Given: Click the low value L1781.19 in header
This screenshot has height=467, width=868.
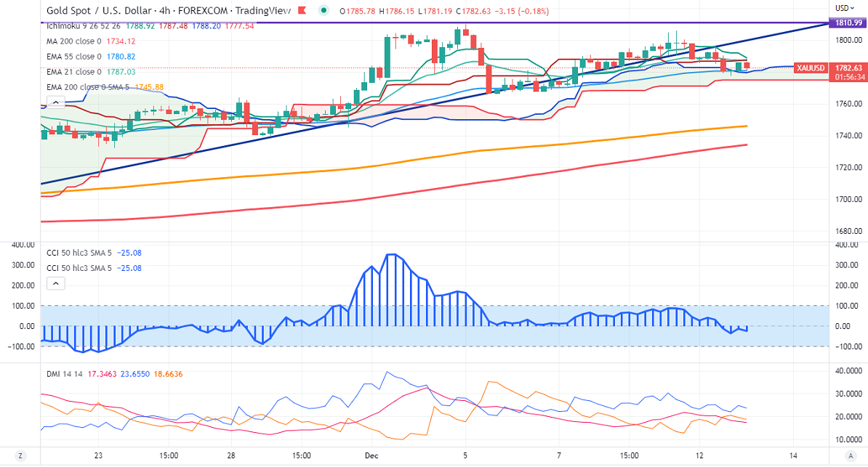Looking at the screenshot, I should 435,11.
